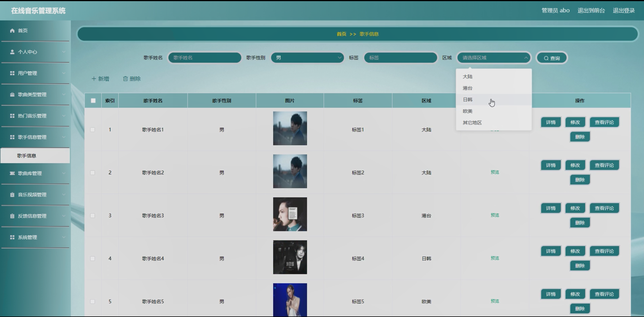Select 日韩 from region list
This screenshot has width=644, height=317.
point(494,100)
